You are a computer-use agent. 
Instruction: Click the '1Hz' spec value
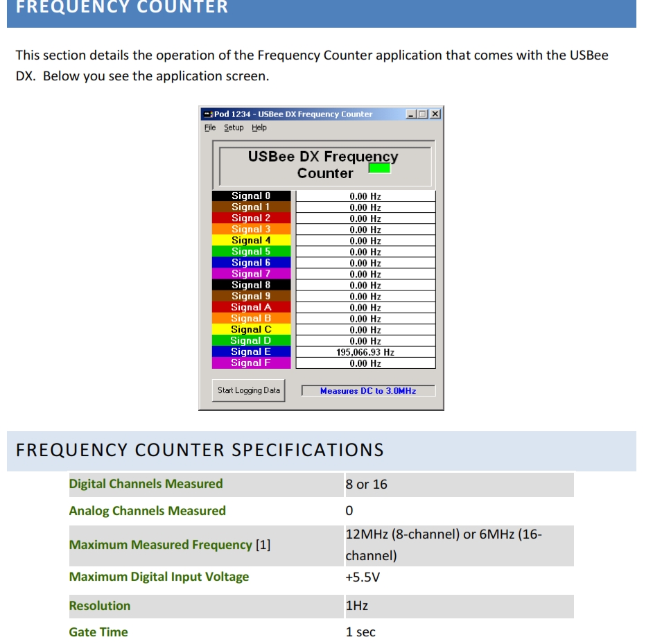coord(357,606)
